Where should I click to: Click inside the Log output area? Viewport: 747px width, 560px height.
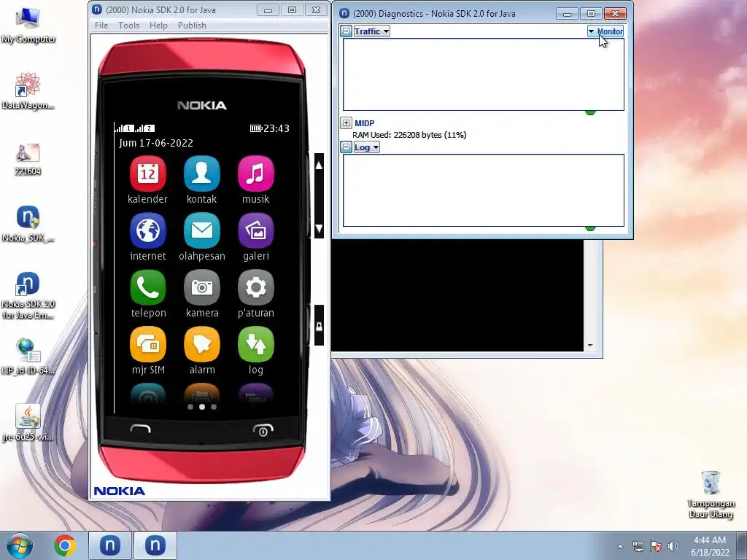click(x=484, y=190)
